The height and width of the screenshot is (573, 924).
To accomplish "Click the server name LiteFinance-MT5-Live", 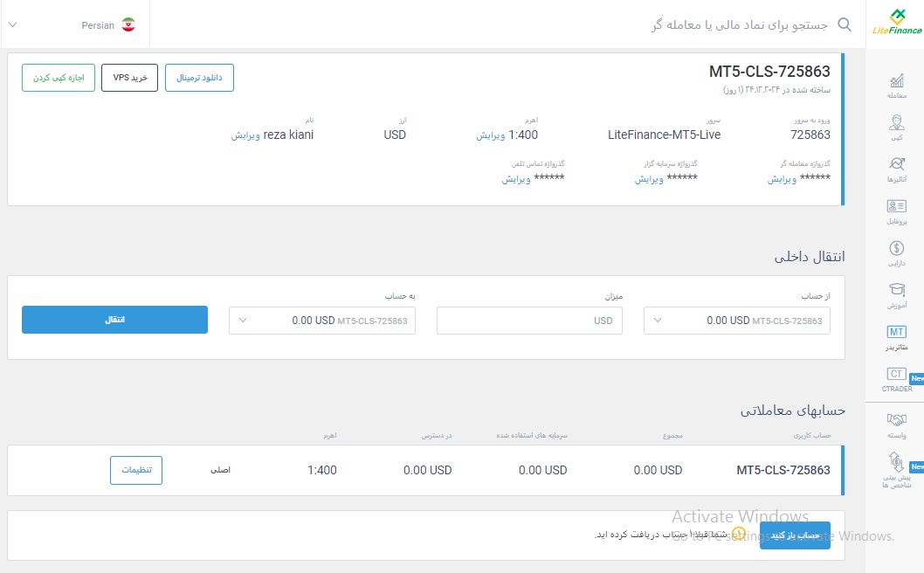I will click(x=664, y=135).
